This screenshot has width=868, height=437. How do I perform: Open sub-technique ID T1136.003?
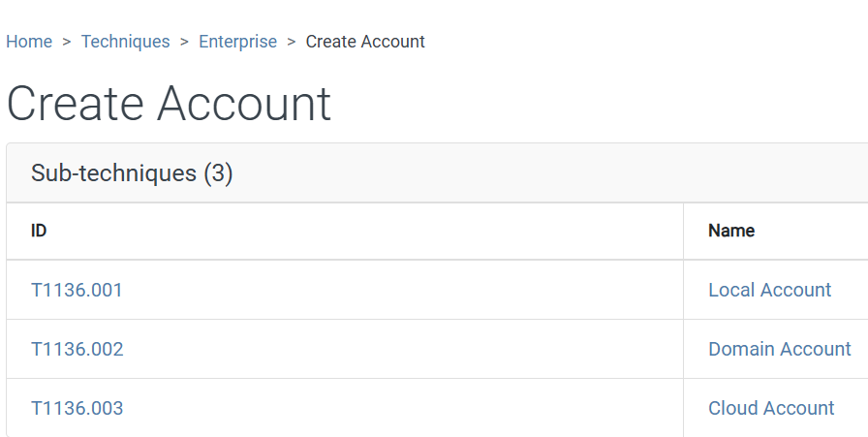[77, 408]
